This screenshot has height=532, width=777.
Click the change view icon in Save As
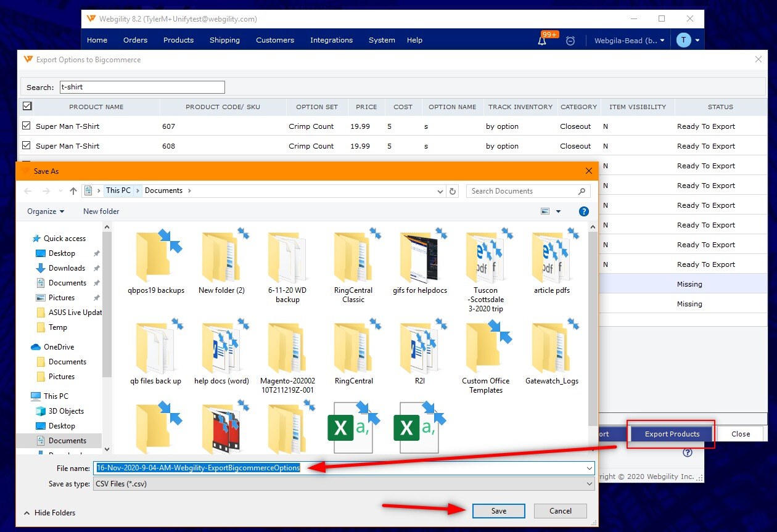pos(545,211)
